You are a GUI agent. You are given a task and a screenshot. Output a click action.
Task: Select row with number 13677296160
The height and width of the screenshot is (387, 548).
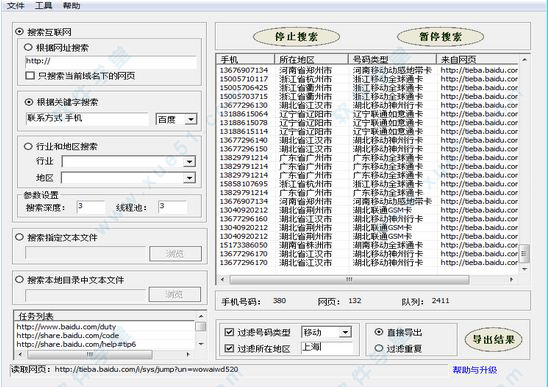(x=368, y=219)
